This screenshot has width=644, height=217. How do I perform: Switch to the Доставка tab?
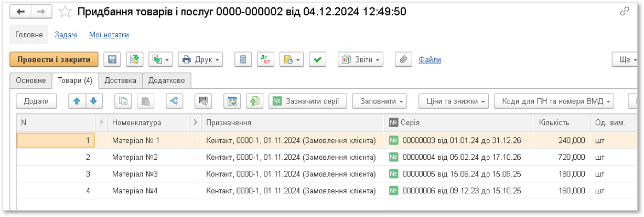(121, 80)
